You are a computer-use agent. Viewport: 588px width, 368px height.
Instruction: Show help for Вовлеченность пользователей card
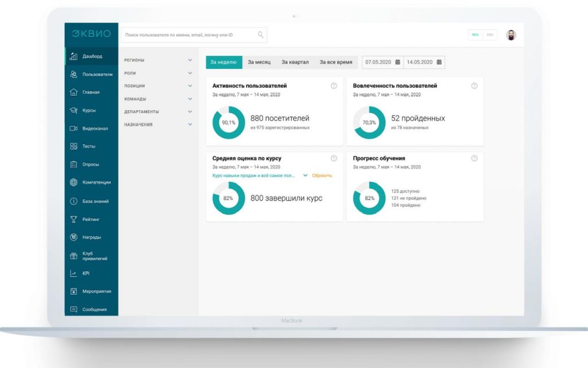474,86
